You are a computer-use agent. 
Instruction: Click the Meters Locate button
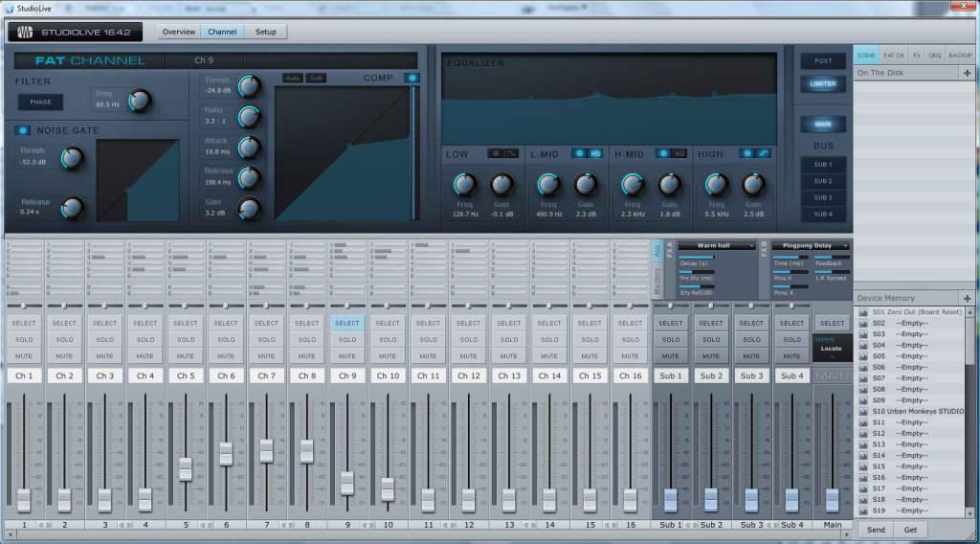coord(832,349)
